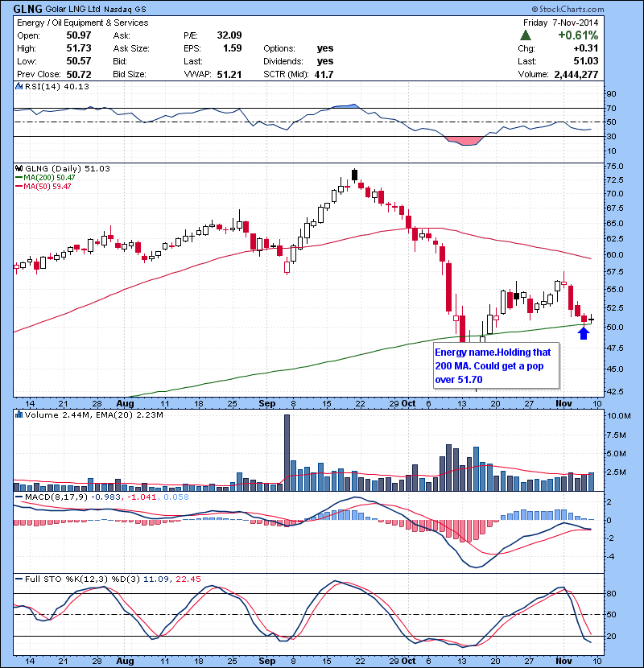Click the green up-triangle change indicator
644x668 pixels.
(526, 35)
